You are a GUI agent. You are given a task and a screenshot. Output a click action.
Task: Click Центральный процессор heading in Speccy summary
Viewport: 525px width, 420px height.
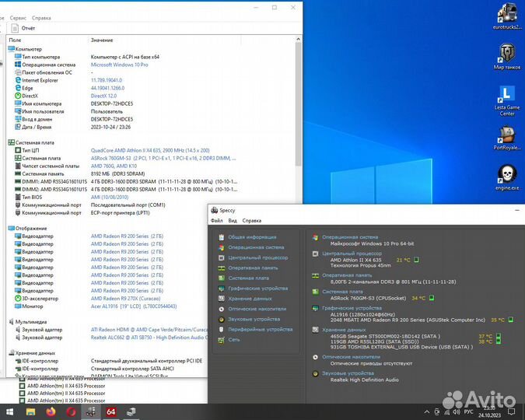pyautogui.click(x=352, y=254)
